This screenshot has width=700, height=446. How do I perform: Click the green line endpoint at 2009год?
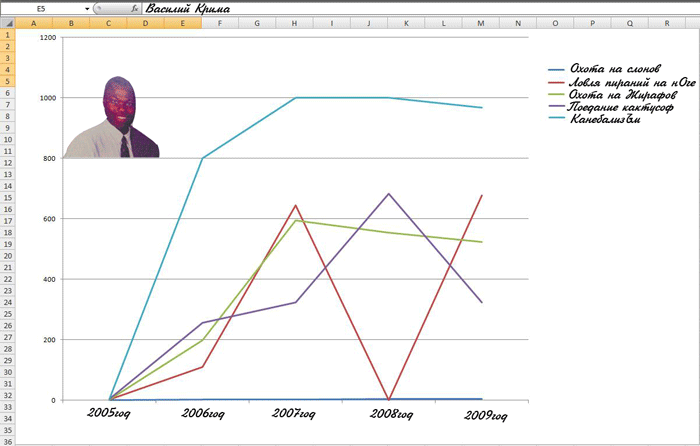(x=482, y=242)
